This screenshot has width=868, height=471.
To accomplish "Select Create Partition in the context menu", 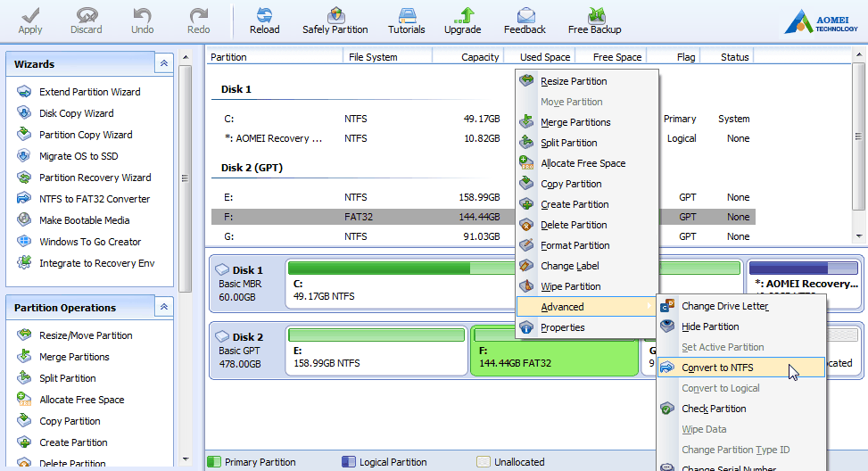I will pyautogui.click(x=586, y=204).
